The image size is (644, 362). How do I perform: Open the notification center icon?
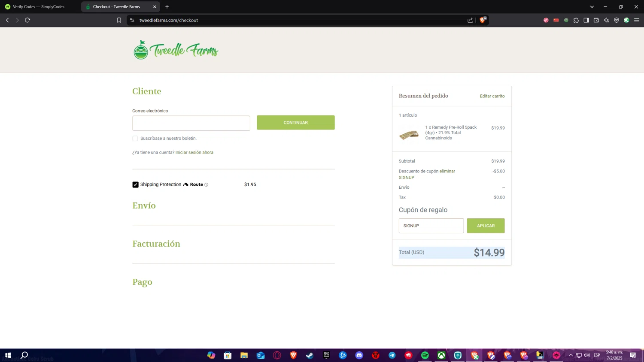pos(633,355)
